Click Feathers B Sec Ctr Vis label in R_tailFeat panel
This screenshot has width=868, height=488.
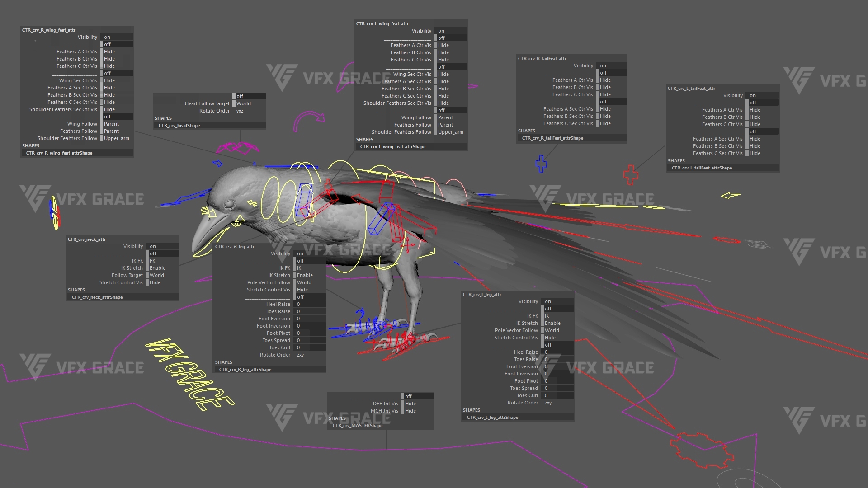tap(568, 116)
